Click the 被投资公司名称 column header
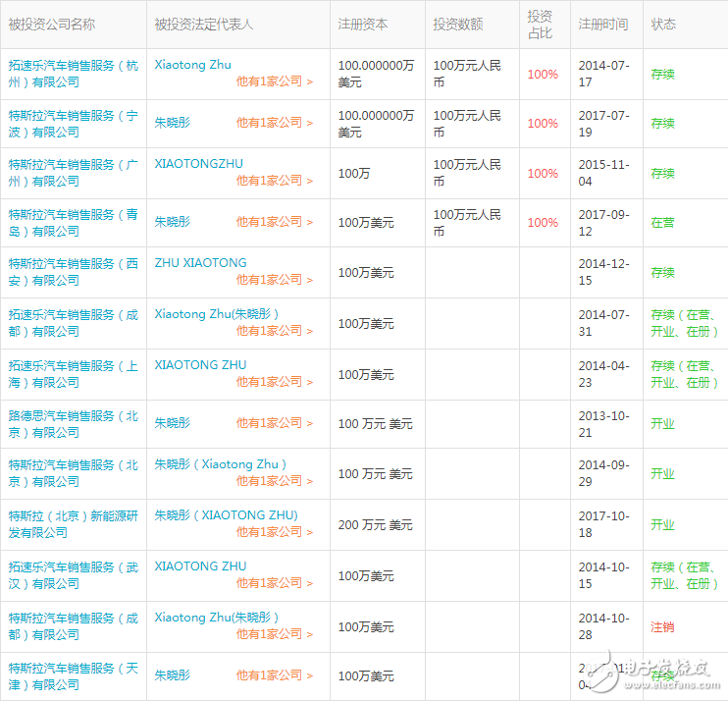 pyautogui.click(x=52, y=25)
